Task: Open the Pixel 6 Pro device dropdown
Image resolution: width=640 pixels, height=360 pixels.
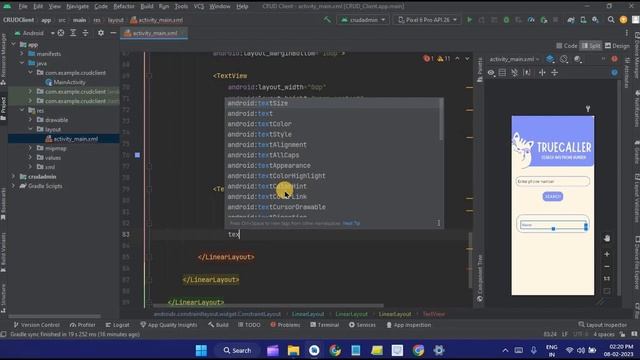Action: click(427, 20)
